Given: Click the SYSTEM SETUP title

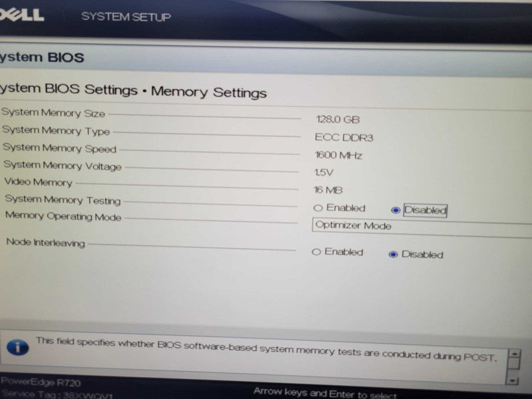Looking at the screenshot, I should (x=126, y=17).
